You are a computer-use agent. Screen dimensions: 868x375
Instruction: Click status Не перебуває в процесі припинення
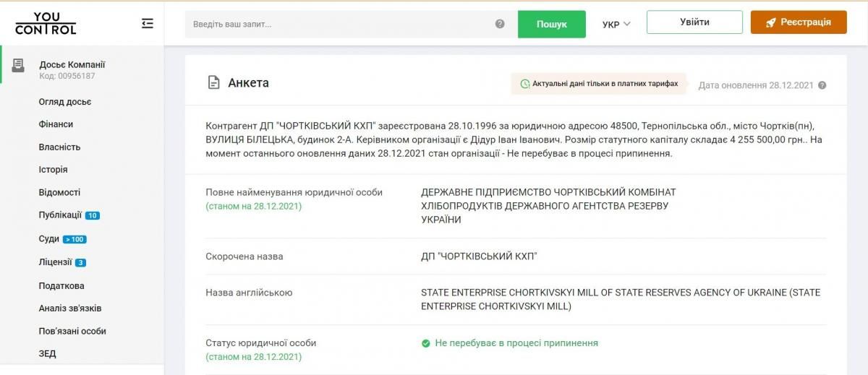coord(516,343)
